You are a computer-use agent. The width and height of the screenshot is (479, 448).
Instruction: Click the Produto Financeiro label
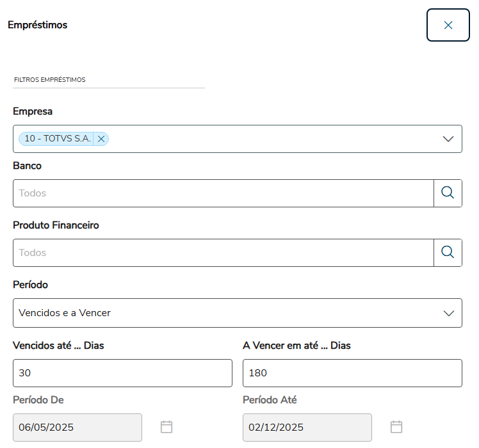tap(56, 225)
